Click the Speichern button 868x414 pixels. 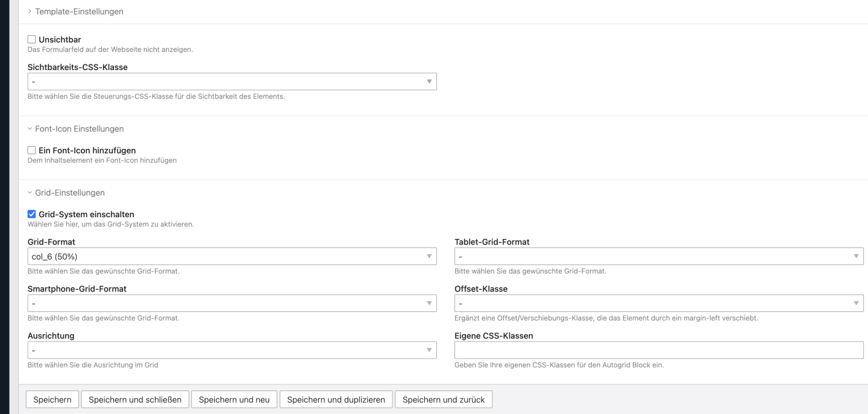tap(52, 400)
